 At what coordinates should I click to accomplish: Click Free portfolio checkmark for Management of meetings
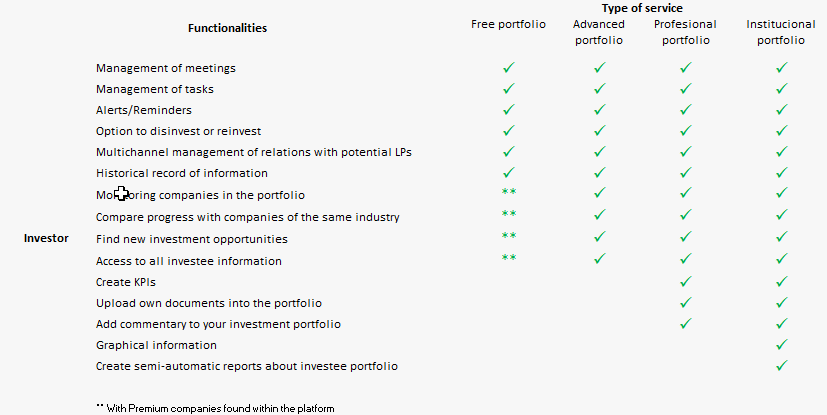tap(508, 68)
